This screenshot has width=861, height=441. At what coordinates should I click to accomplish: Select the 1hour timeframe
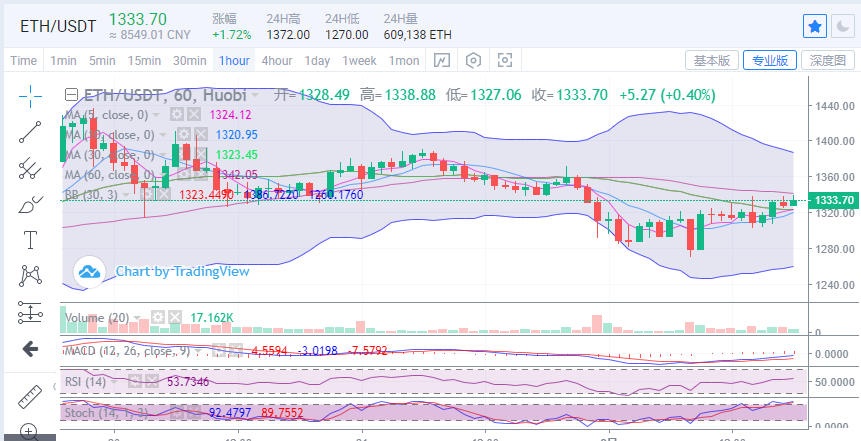[x=234, y=60]
